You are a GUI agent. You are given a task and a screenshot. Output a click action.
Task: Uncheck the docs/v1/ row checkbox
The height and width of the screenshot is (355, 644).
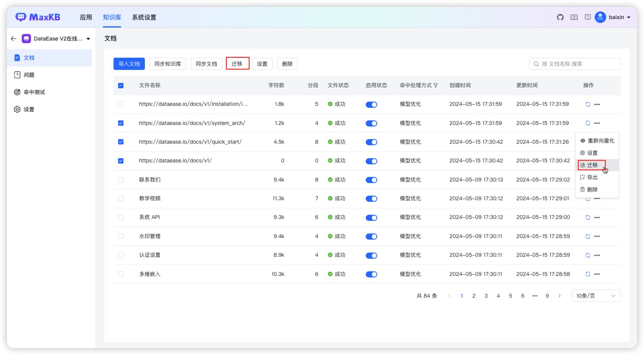121,161
